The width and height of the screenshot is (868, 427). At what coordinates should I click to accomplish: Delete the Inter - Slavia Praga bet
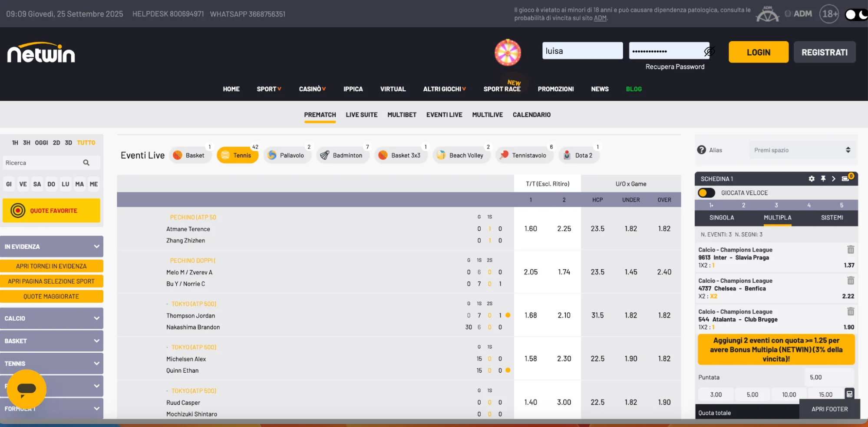point(850,250)
